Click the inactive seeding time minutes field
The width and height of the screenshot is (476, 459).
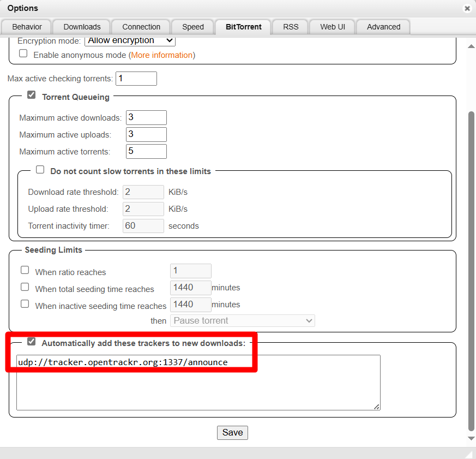pyautogui.click(x=191, y=305)
